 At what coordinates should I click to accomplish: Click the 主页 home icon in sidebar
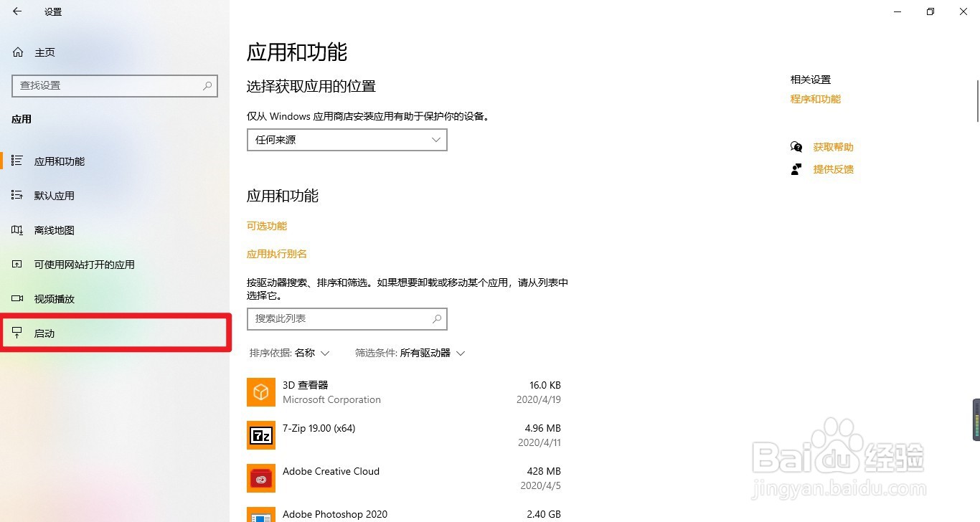[x=17, y=52]
